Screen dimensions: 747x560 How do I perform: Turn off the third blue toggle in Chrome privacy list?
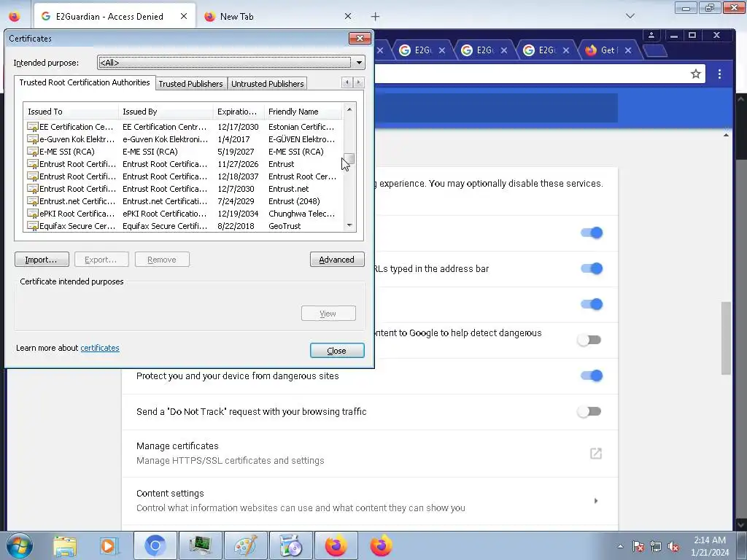tap(591, 304)
